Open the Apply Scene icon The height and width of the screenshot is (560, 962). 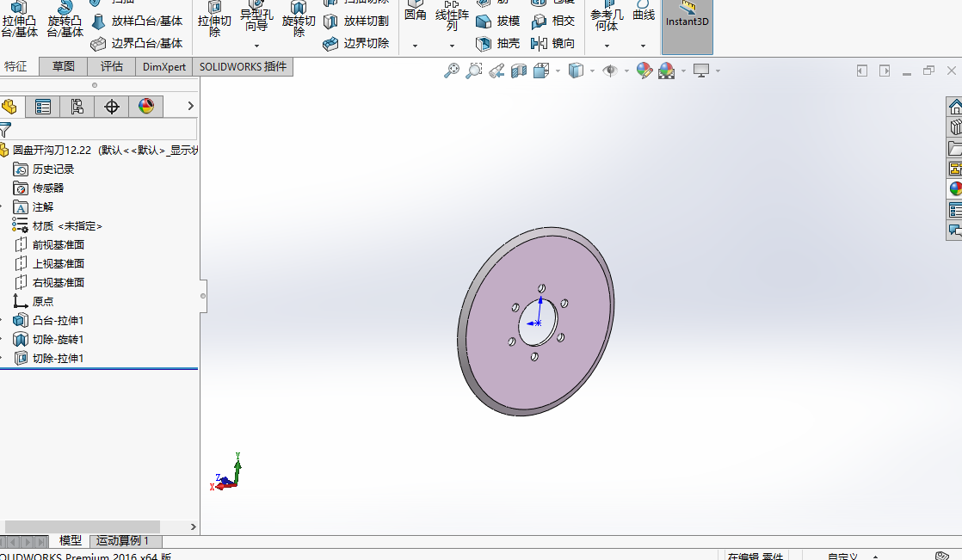click(x=666, y=71)
